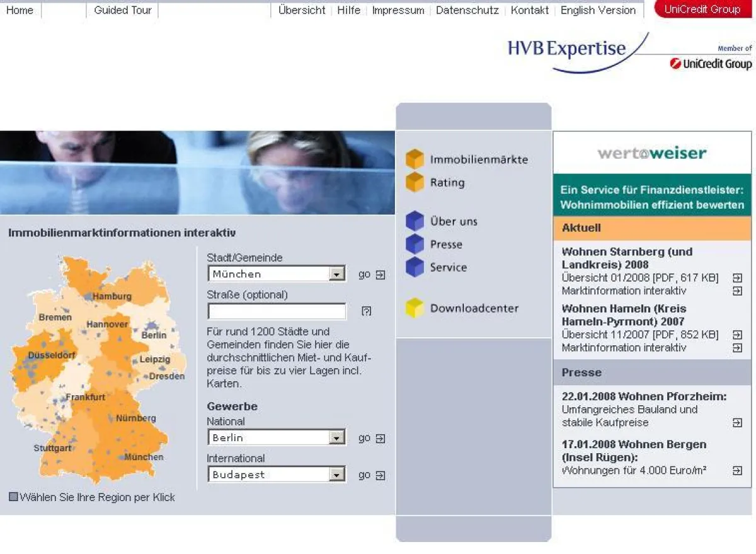Open Datenschutz in the top navigation
The width and height of the screenshot is (756, 554).
point(467,9)
